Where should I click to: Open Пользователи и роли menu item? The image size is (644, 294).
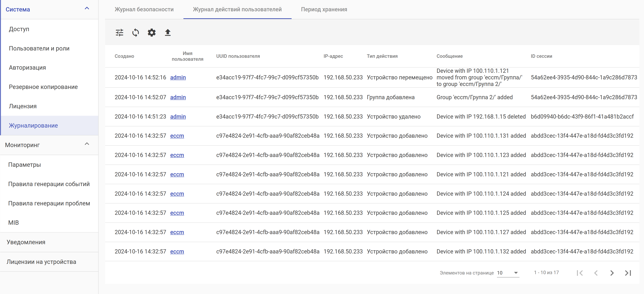39,48
